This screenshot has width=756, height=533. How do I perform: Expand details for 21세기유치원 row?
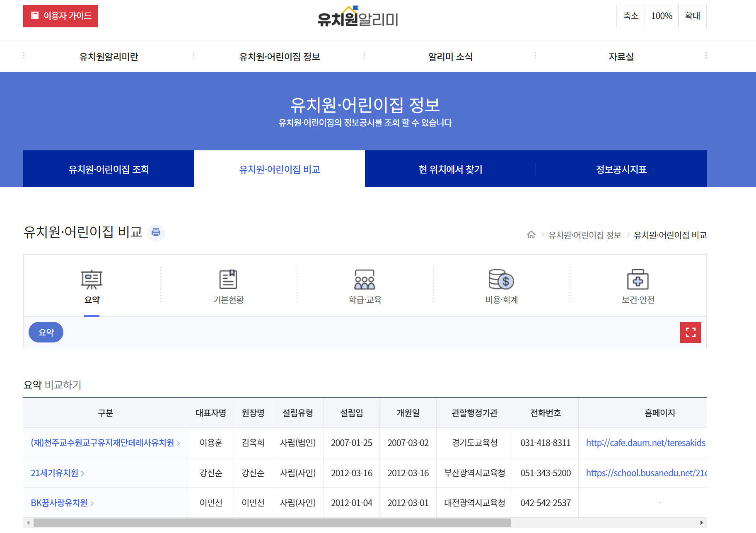(84, 473)
